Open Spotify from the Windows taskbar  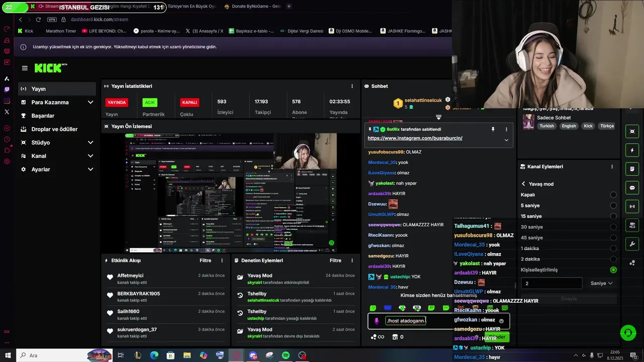(x=286, y=355)
